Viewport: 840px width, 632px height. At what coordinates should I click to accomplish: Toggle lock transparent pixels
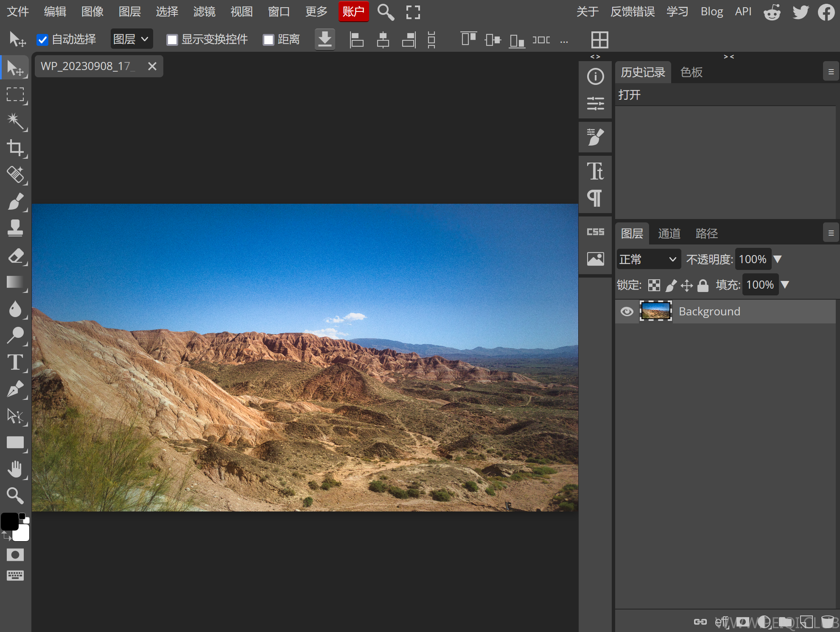click(654, 285)
